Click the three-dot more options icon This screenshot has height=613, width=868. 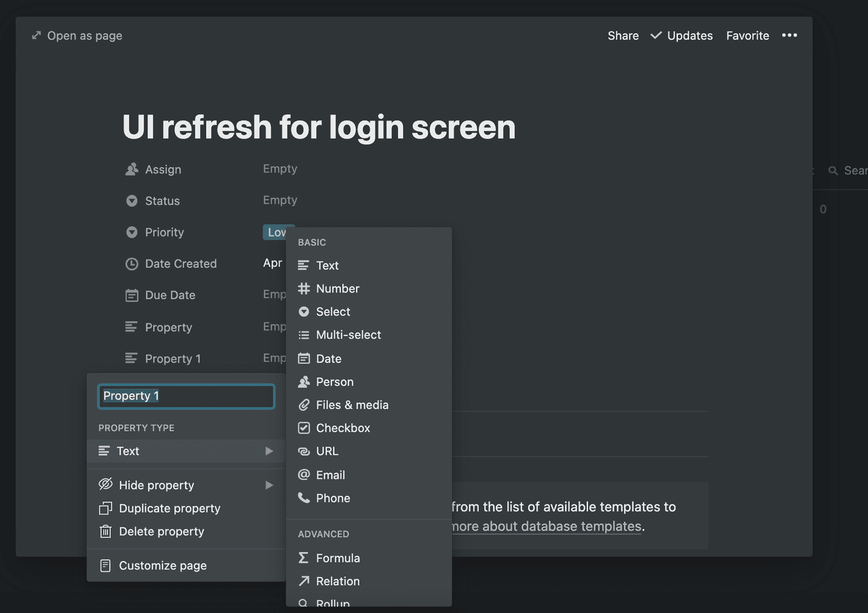[x=789, y=35]
